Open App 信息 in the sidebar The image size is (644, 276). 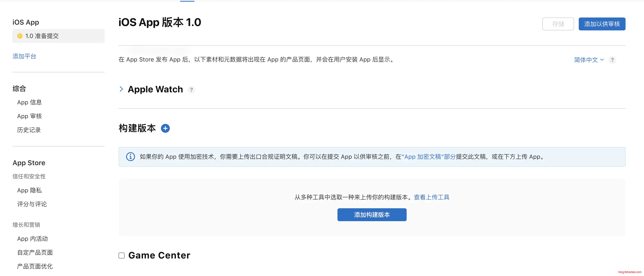click(30, 103)
